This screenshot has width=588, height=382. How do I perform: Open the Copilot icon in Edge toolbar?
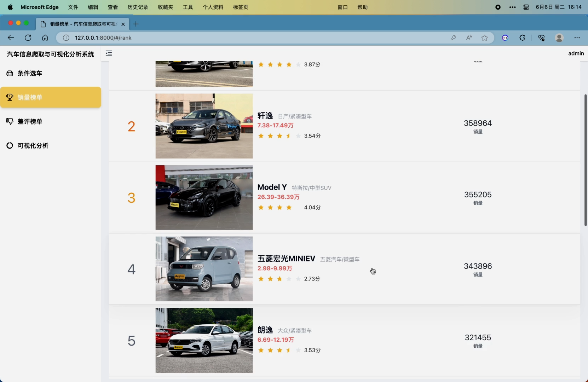(x=505, y=37)
